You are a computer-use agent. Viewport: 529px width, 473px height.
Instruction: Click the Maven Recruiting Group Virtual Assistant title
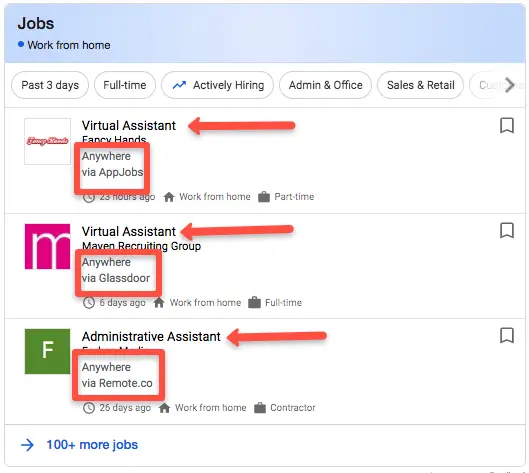[129, 231]
